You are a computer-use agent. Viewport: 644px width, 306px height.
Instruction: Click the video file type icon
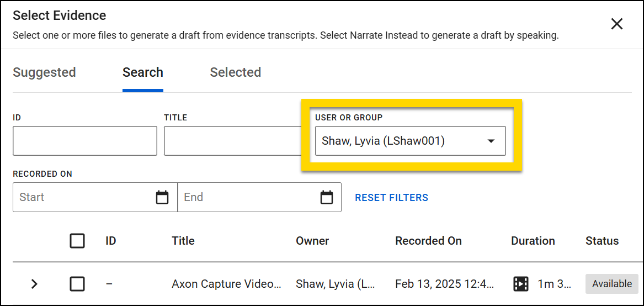click(x=520, y=284)
